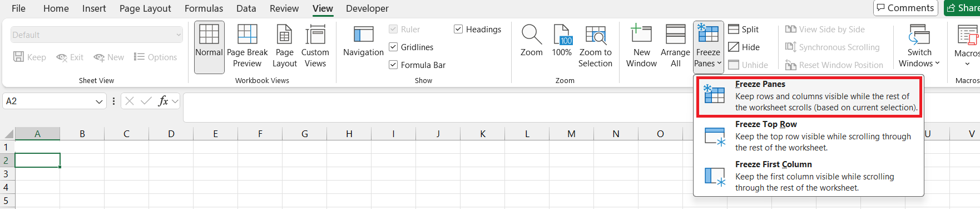Uncheck the Gridlines checkbox
The height and width of the screenshot is (209, 980).
(393, 47)
